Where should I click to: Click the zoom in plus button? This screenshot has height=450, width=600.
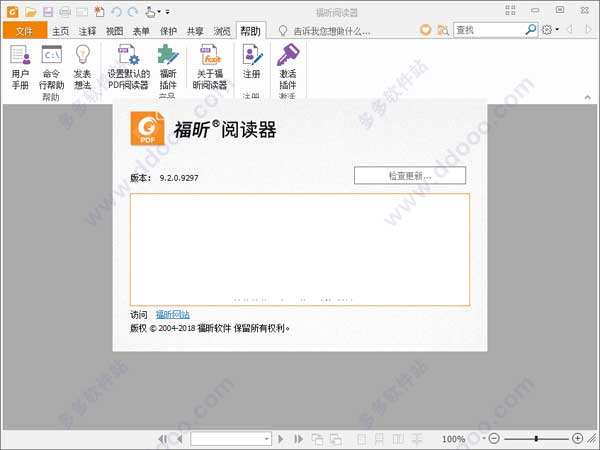coord(577,439)
